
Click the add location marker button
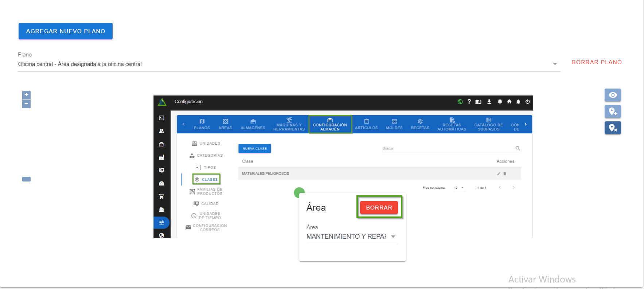[x=613, y=112]
